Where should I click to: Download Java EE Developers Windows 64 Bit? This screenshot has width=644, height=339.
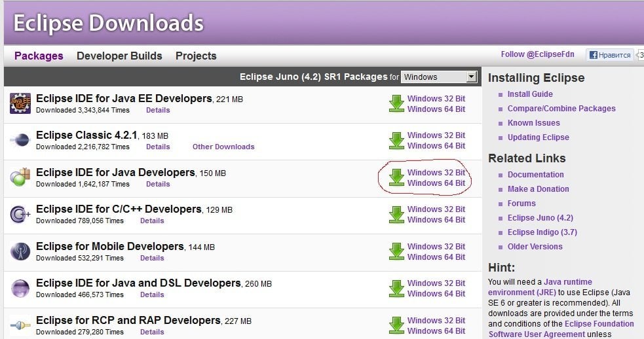(x=436, y=109)
